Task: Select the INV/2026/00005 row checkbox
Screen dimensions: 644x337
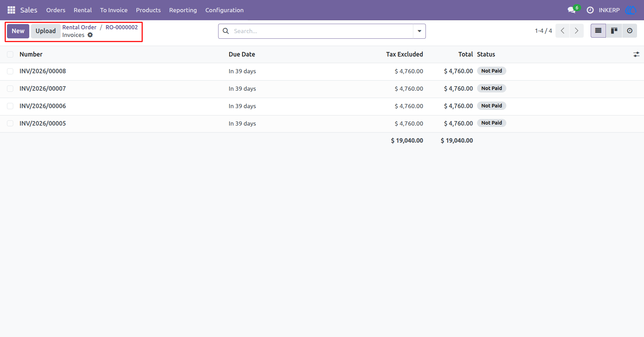Action: (10, 123)
